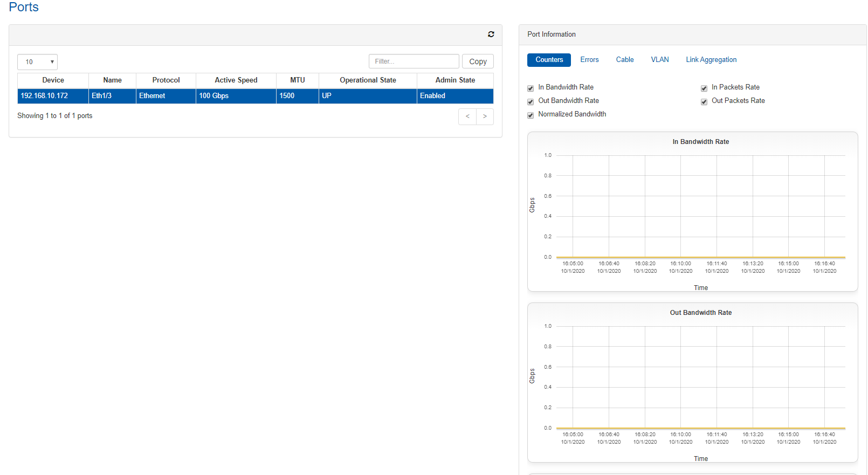868x475 pixels.
Task: Select device cell 192.168.10.172
Action: tap(53, 96)
